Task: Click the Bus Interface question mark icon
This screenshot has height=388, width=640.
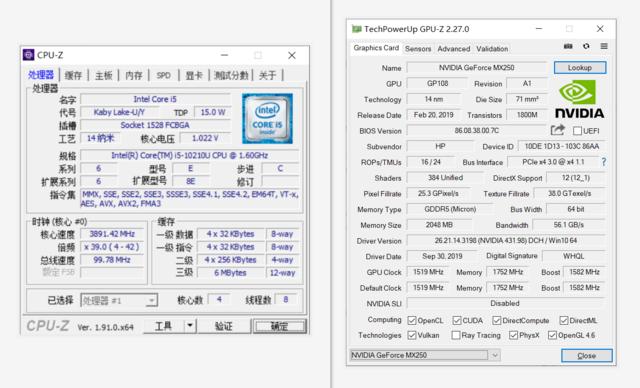Action: coord(604,162)
